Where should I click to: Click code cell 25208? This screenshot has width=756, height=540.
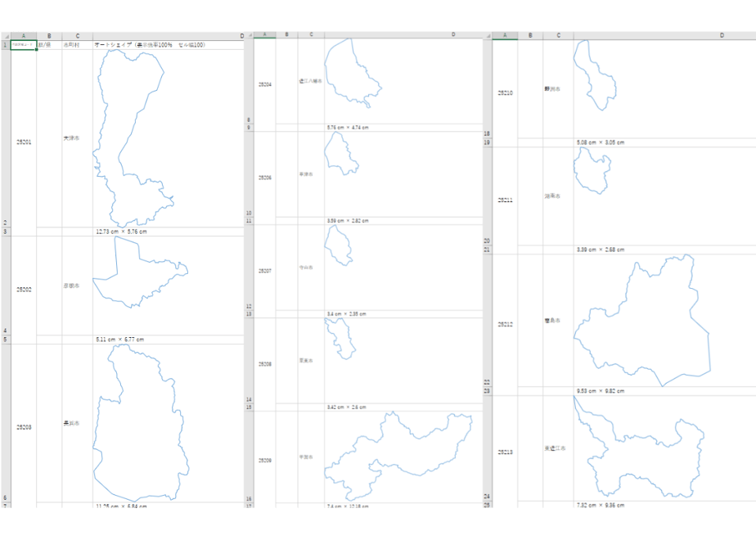click(265, 364)
